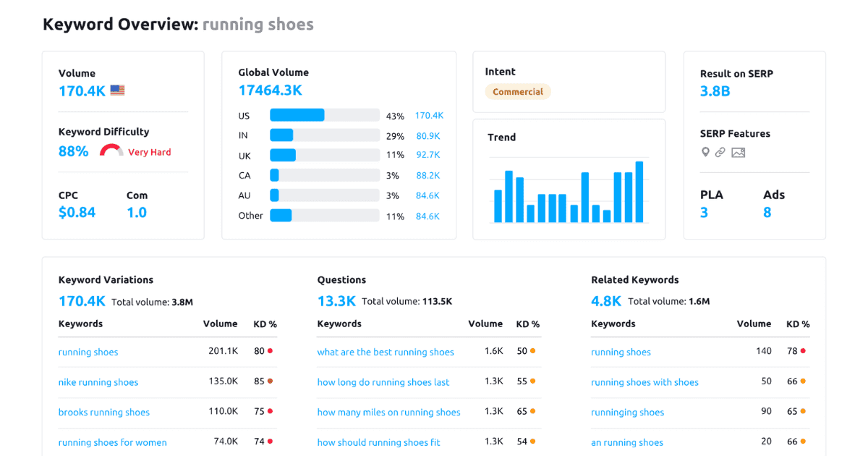Viewport: 868px width, 456px height.
Task: Click the 110.0K volume for brooks running shoes
Action: point(223,411)
